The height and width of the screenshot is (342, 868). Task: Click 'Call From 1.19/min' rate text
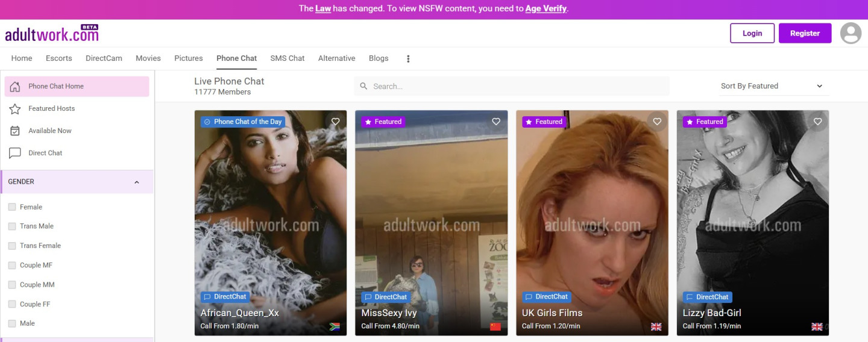point(712,326)
